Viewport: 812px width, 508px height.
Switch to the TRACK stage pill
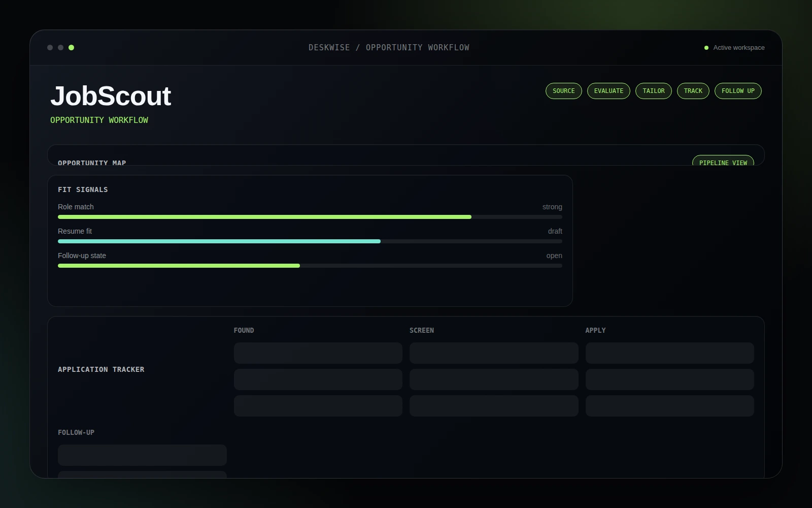(693, 91)
